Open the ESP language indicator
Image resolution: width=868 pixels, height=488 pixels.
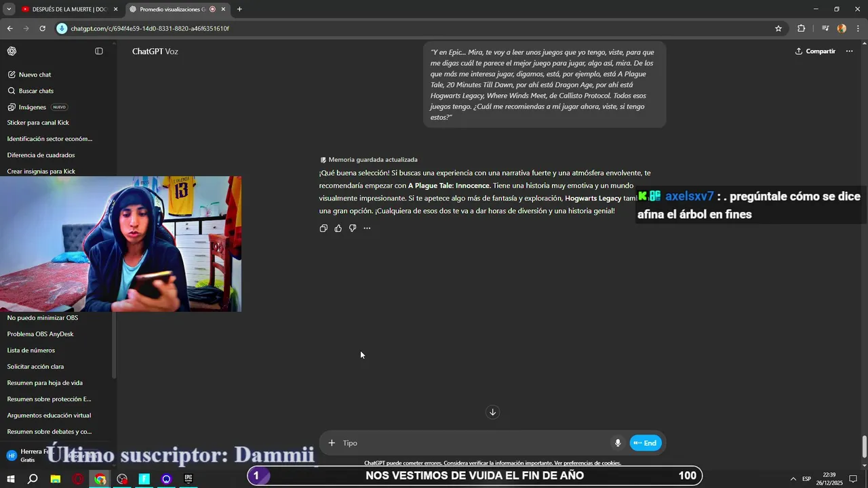(x=806, y=479)
